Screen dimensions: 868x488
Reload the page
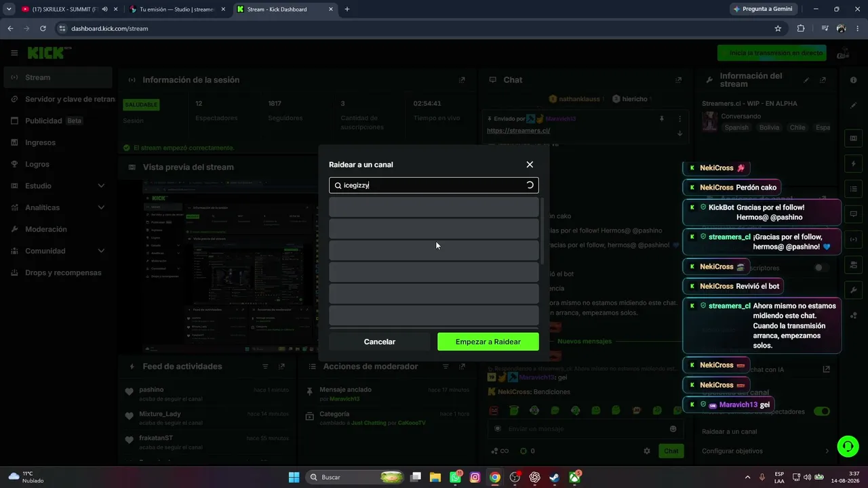[x=43, y=28]
